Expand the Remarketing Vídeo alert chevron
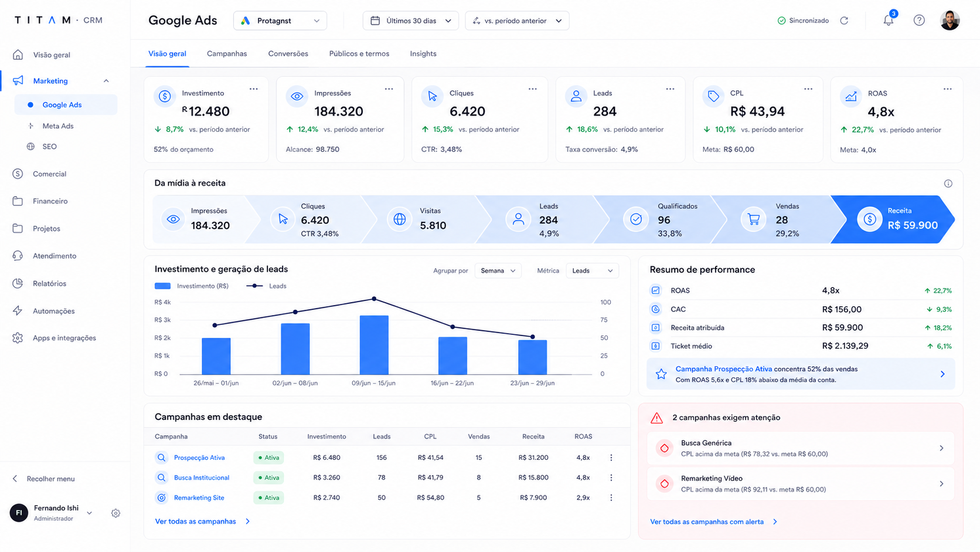The image size is (980, 552). click(941, 484)
